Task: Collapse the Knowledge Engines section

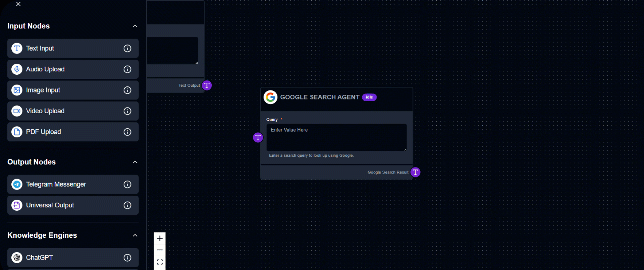Action: point(135,235)
